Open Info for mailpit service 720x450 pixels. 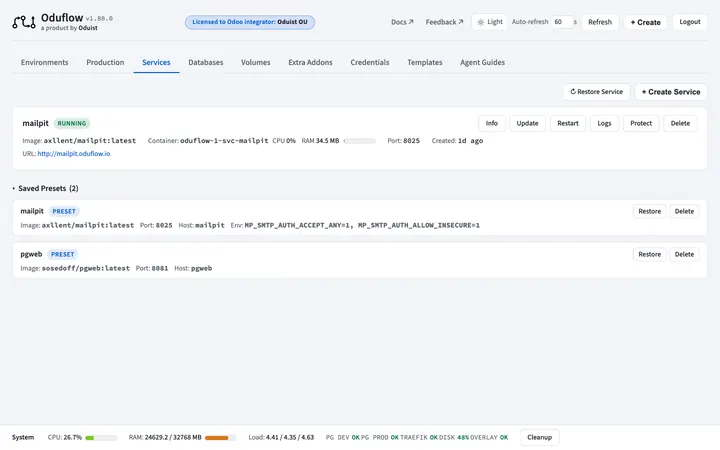491,124
